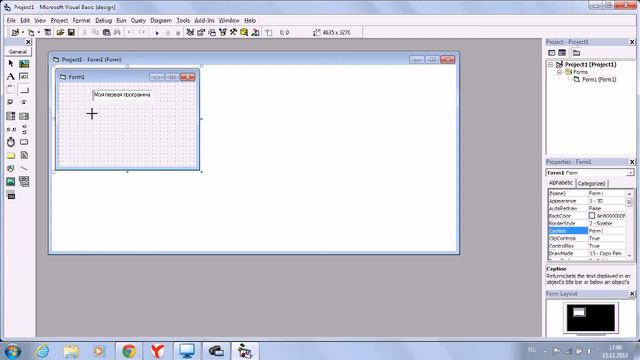Click the Project Explorer toolbar icon
The image size is (640, 360).
pyautogui.click(x=190, y=32)
